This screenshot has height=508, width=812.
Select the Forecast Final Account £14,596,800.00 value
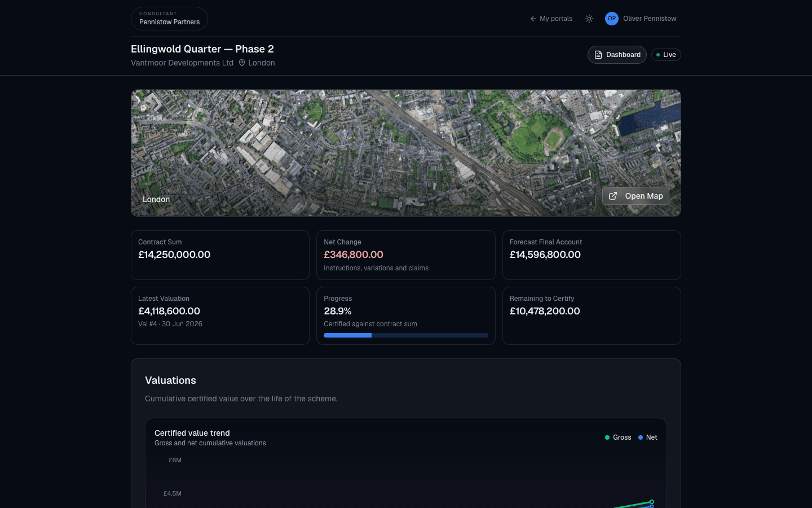545,255
